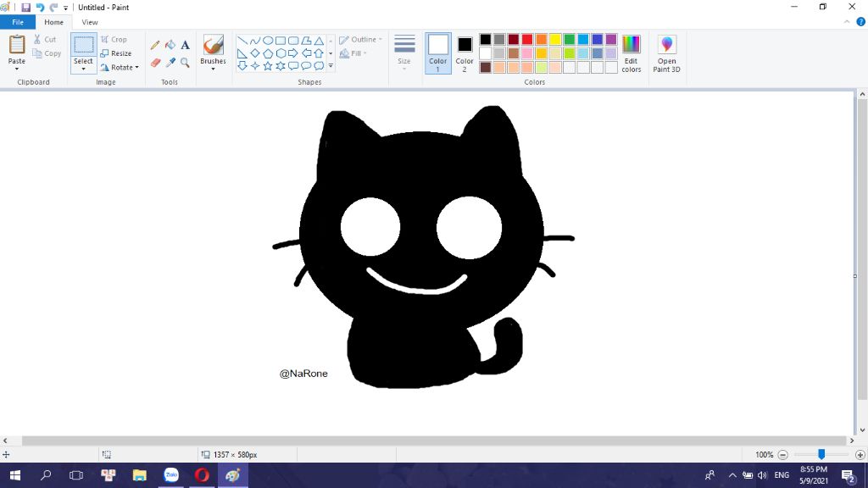The width and height of the screenshot is (868, 488).
Task: Expand the Brushes dropdown
Action: coord(213,69)
